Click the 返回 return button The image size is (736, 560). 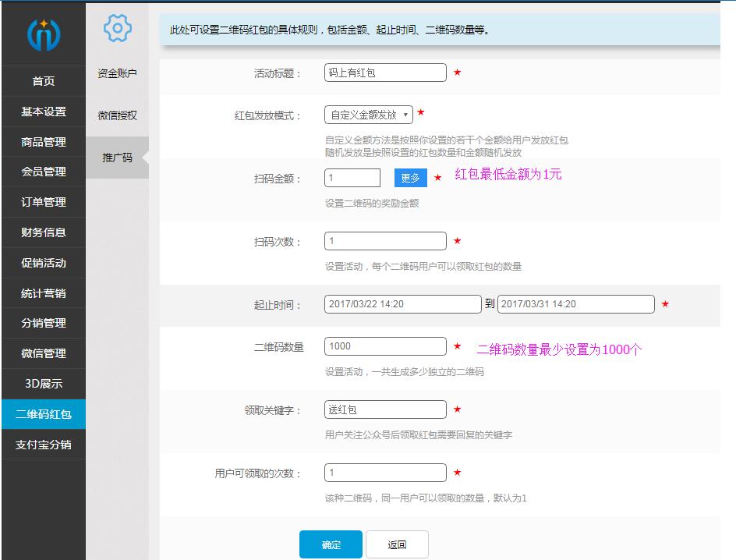click(397, 544)
